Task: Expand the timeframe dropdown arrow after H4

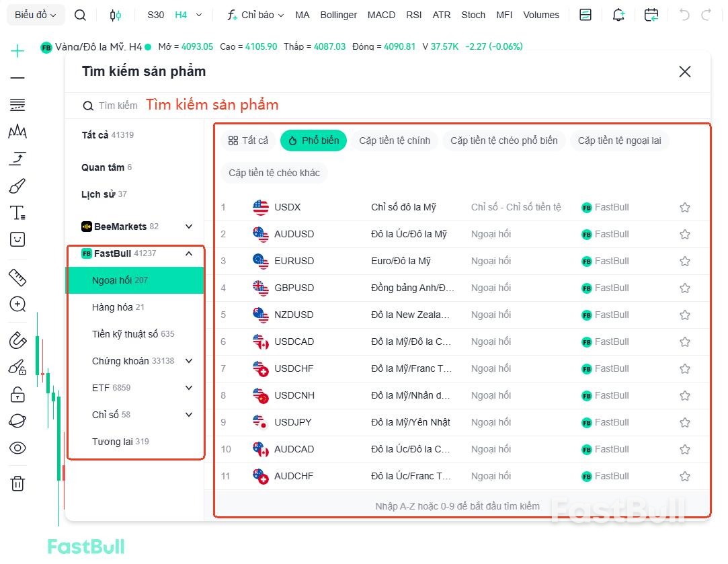Action: [199, 15]
